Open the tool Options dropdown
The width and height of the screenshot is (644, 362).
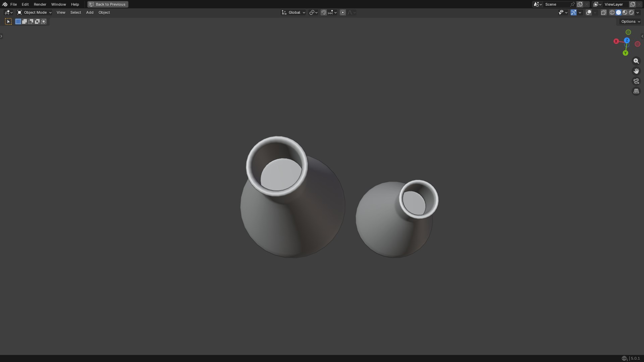(631, 21)
